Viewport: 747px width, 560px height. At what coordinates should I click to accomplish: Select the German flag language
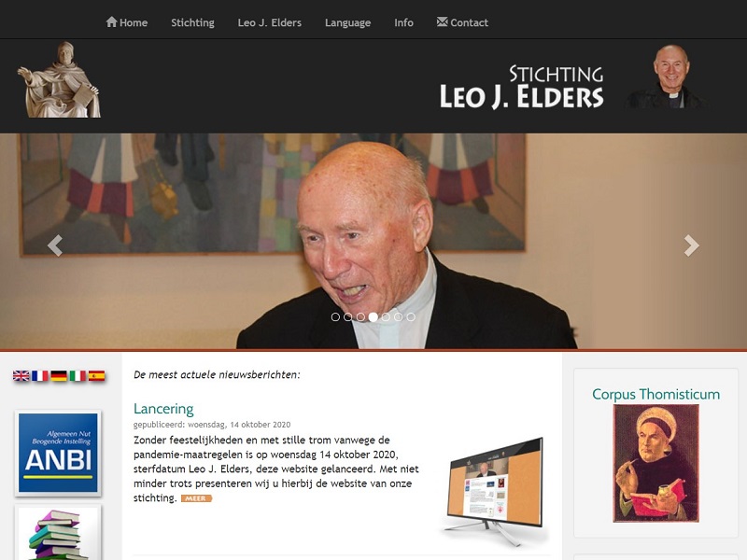tap(59, 376)
